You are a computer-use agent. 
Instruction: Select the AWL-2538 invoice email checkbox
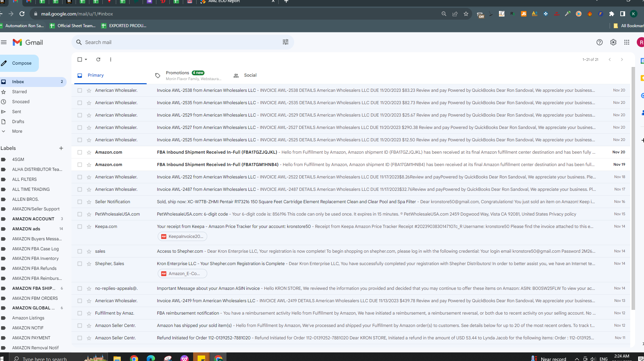point(80,90)
